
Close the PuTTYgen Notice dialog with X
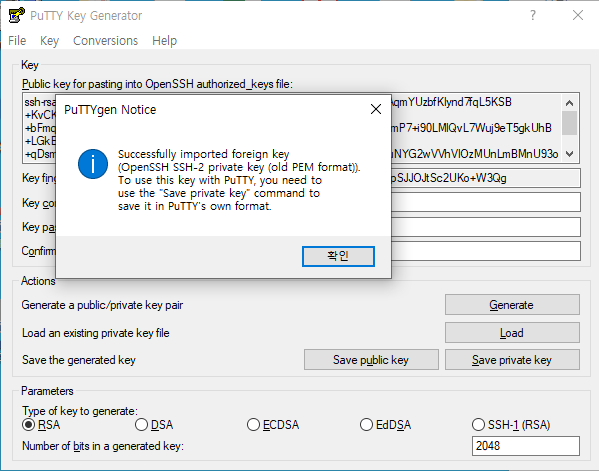(x=376, y=109)
